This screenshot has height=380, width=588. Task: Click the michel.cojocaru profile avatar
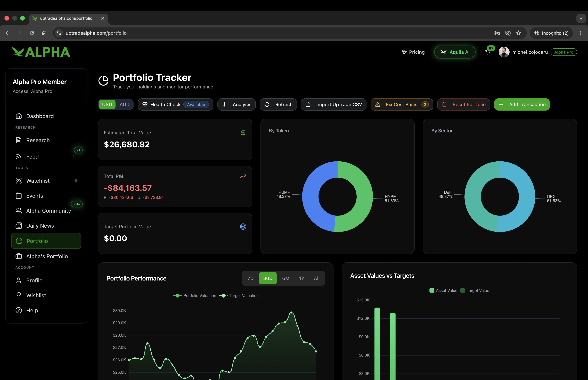pyautogui.click(x=504, y=52)
